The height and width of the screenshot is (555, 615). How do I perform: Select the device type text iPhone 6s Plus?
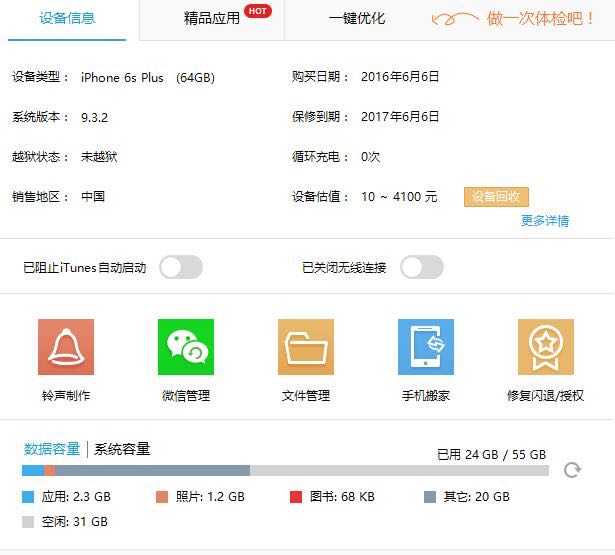122,78
